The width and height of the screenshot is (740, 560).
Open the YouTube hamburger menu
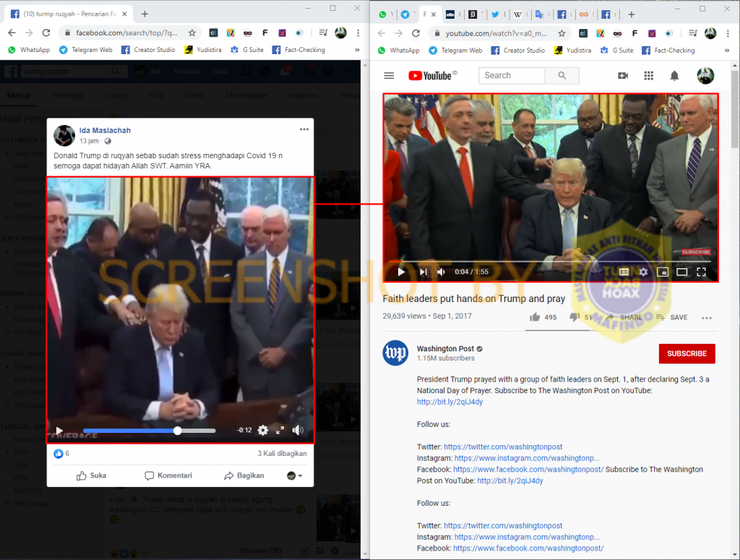pyautogui.click(x=389, y=76)
